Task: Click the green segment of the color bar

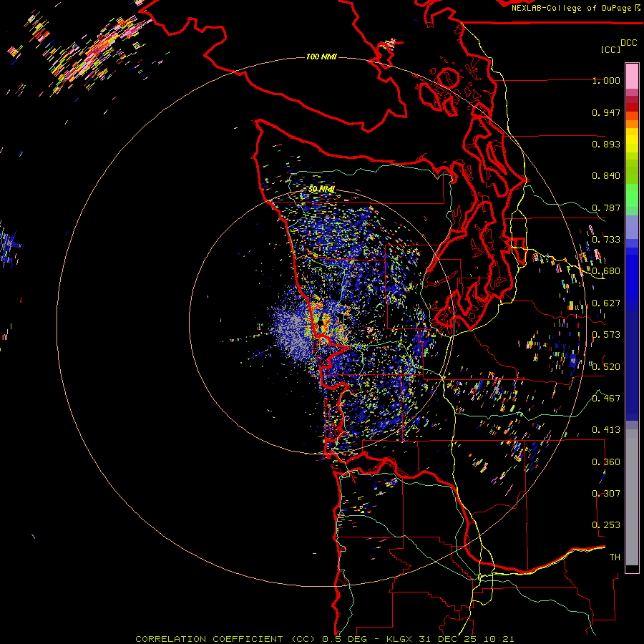Action: (632, 195)
